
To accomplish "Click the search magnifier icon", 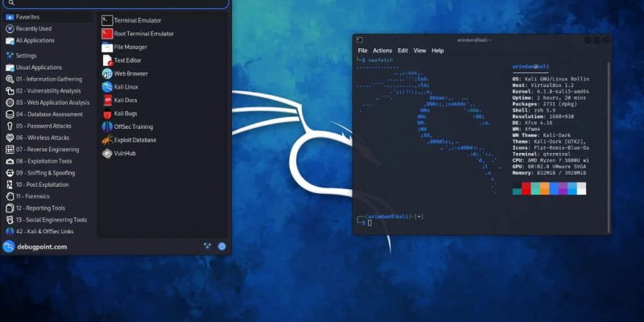I will (x=11, y=3).
